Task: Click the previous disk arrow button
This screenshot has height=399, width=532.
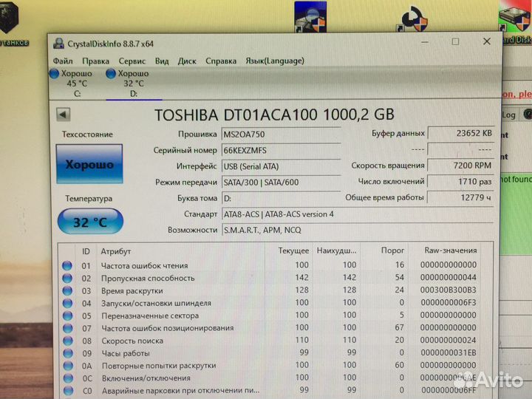Action: point(63,115)
